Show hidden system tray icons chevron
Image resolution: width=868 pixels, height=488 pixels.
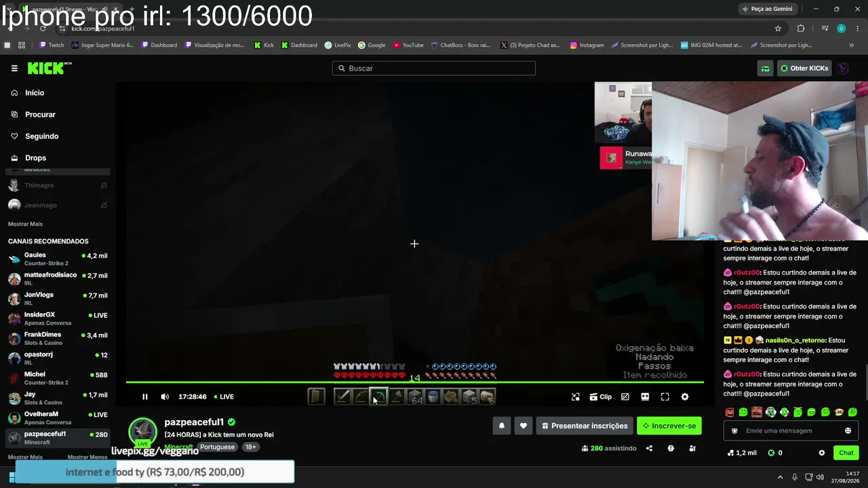(780, 477)
